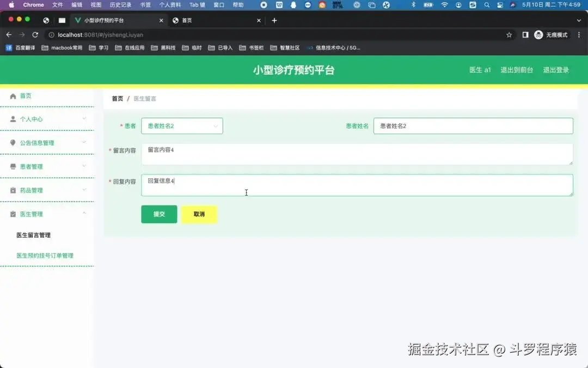This screenshot has width=588, height=368.
Task: Switch to the 首页 browser tab
Action: 216,20
